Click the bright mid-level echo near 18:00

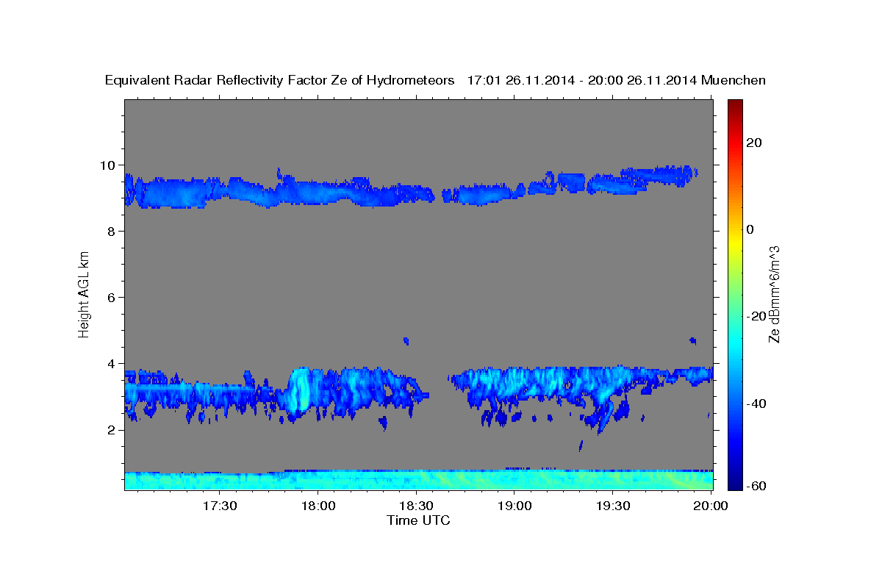point(300,390)
